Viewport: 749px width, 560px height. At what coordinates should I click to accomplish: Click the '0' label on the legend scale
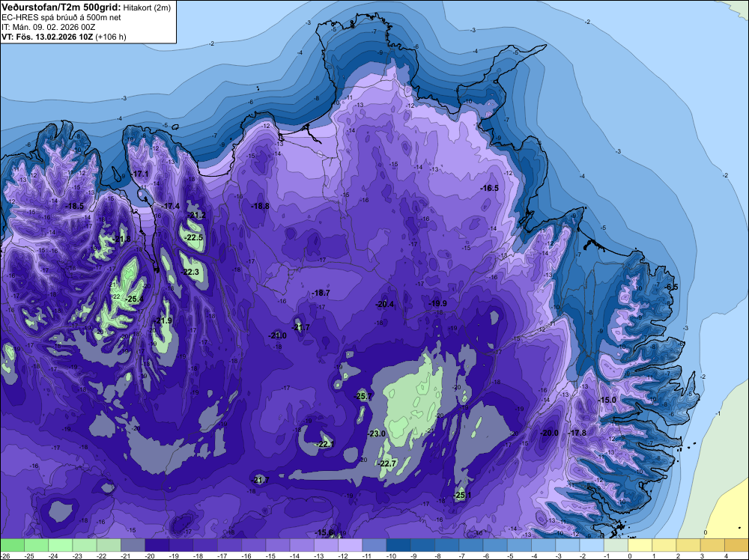630,556
